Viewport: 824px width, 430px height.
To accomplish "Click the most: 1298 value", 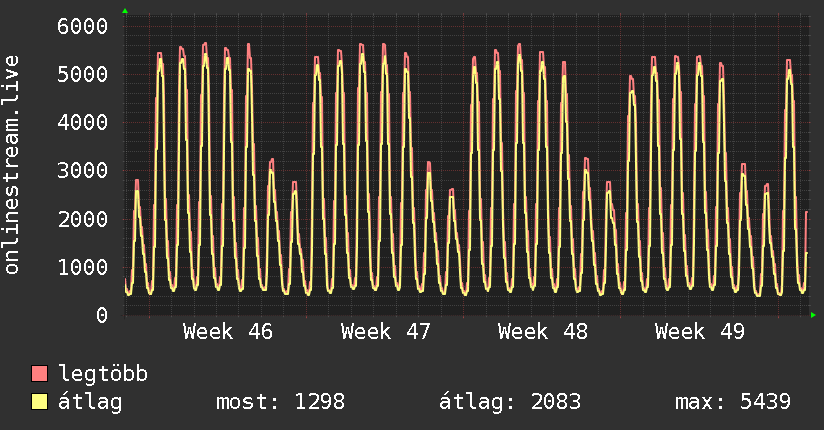I will (281, 402).
